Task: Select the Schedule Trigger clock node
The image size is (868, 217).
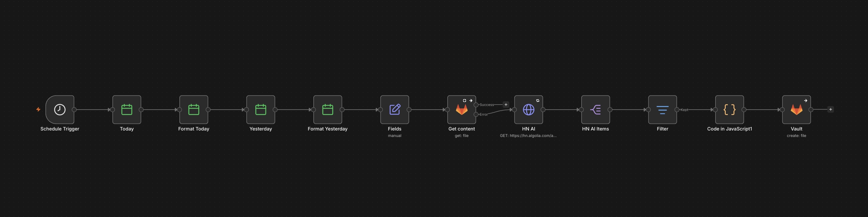Action: click(60, 110)
